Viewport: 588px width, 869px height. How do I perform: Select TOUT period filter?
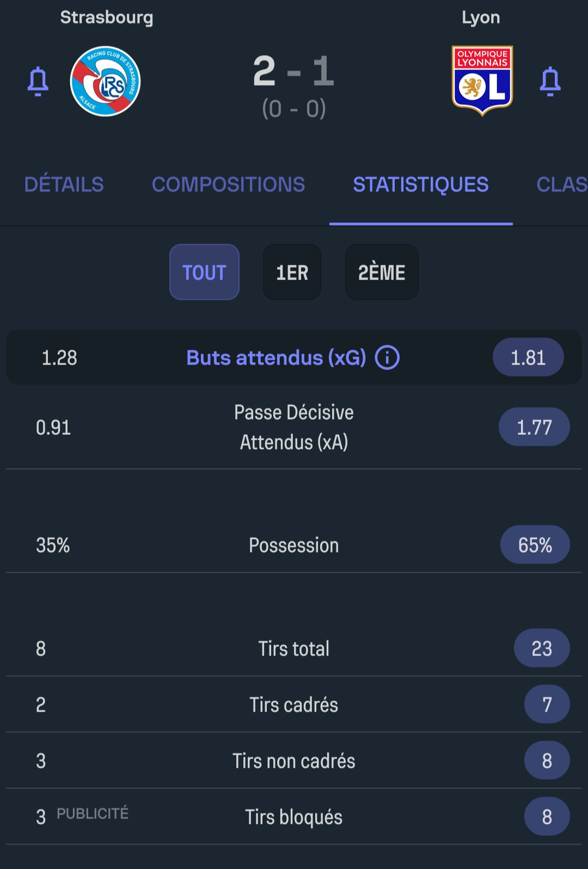coord(204,272)
